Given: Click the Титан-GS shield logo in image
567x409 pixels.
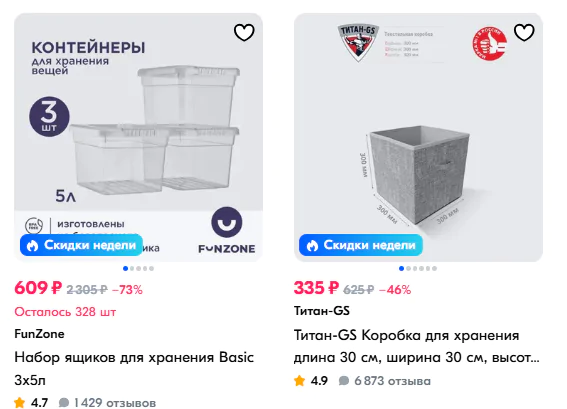Looking at the screenshot, I should click(x=358, y=42).
